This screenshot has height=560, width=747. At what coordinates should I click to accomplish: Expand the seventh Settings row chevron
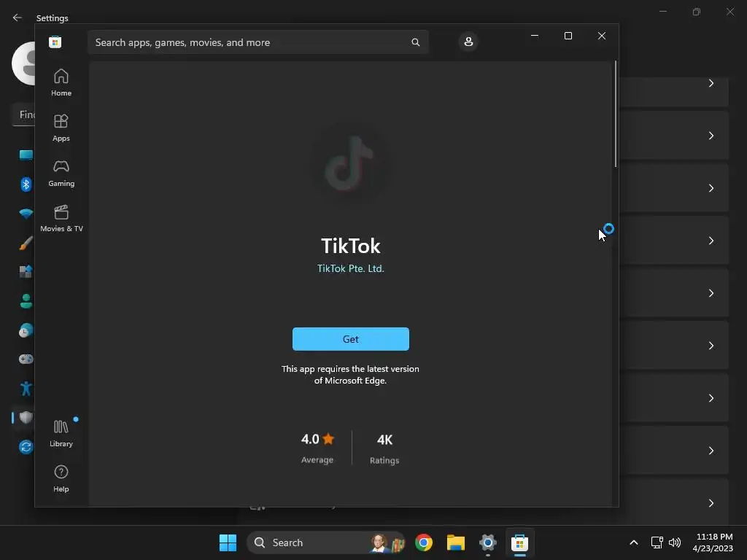[x=711, y=398]
